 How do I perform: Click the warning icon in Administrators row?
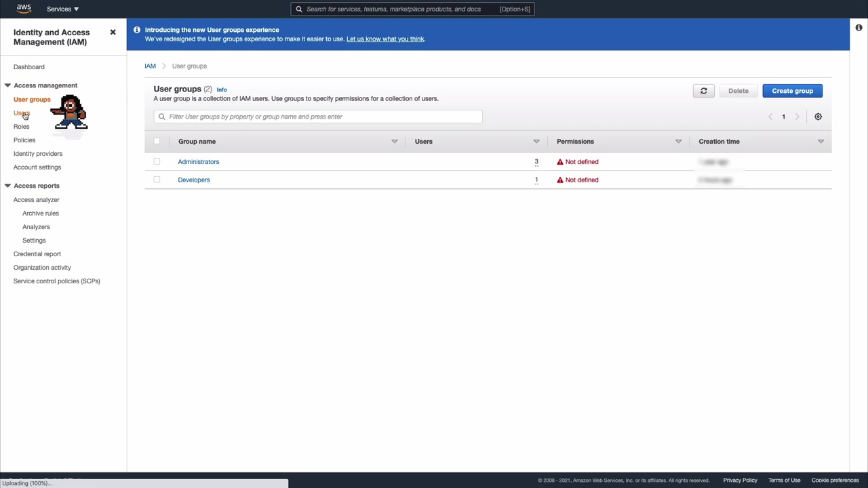click(x=560, y=162)
